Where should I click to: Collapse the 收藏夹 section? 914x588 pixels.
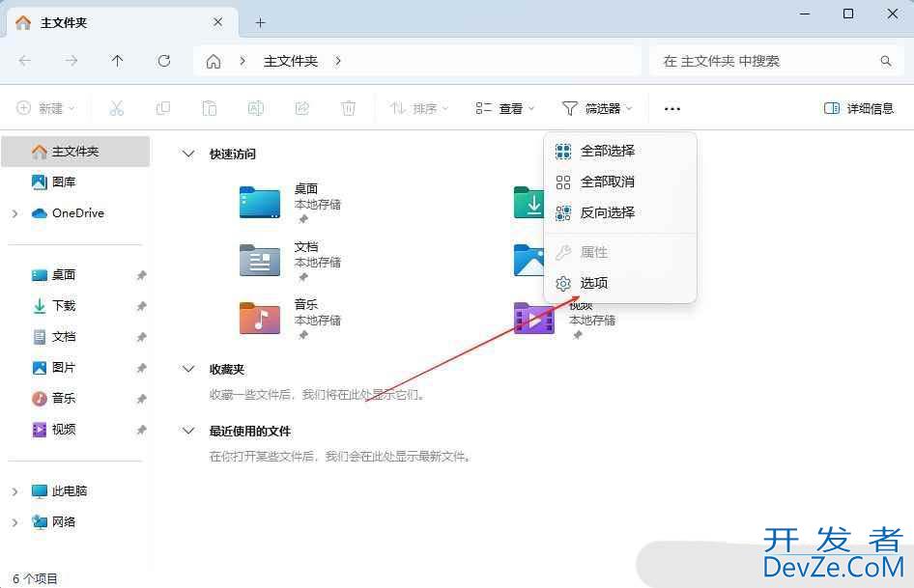[x=188, y=369]
